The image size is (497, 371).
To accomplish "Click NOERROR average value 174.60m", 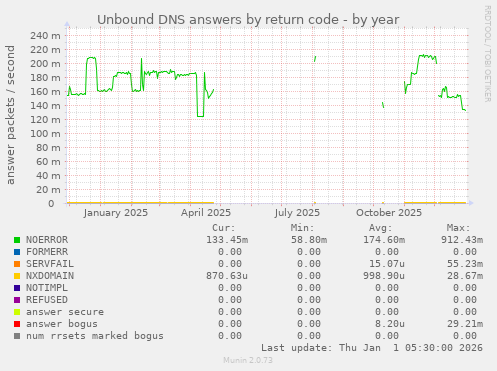I will tap(384, 240).
